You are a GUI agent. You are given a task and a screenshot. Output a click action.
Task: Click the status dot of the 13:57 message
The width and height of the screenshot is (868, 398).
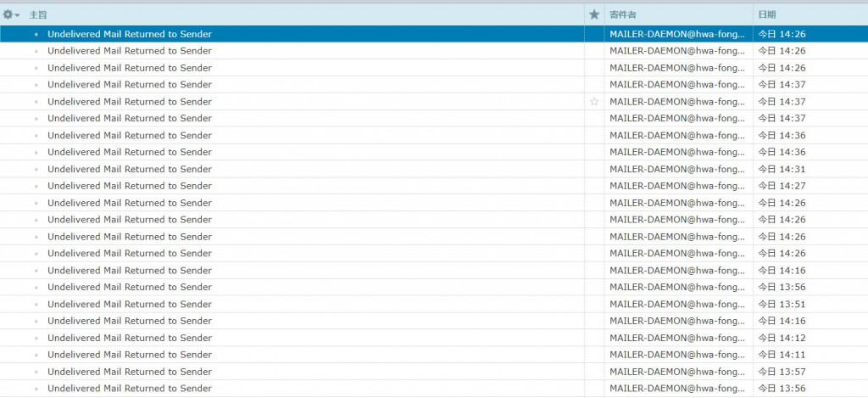pyautogui.click(x=36, y=372)
